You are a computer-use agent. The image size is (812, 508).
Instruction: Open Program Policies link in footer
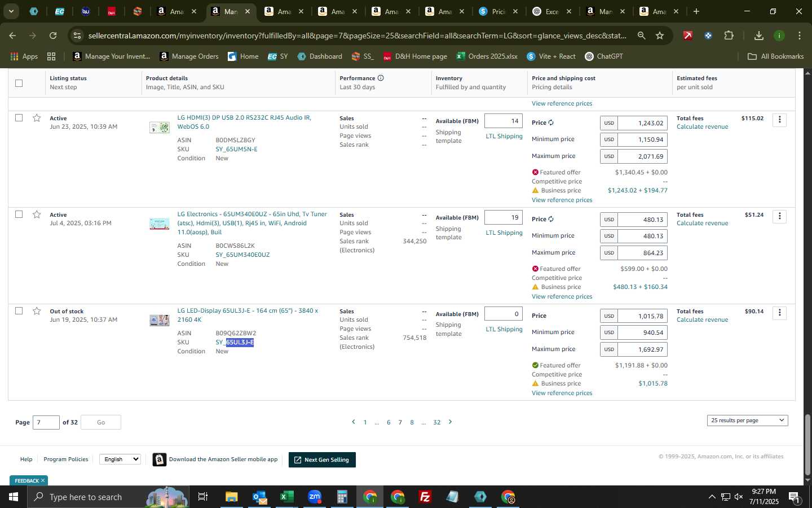(x=66, y=459)
